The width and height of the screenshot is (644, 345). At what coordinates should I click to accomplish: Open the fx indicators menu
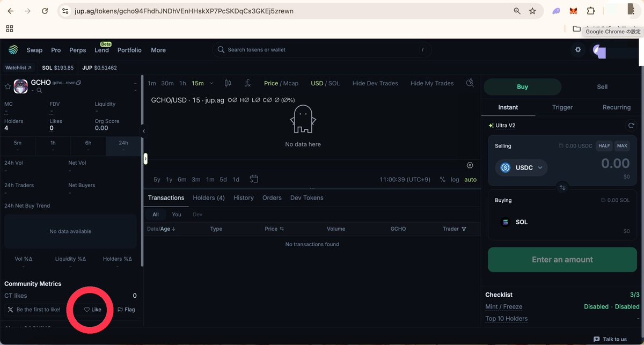[x=248, y=83]
